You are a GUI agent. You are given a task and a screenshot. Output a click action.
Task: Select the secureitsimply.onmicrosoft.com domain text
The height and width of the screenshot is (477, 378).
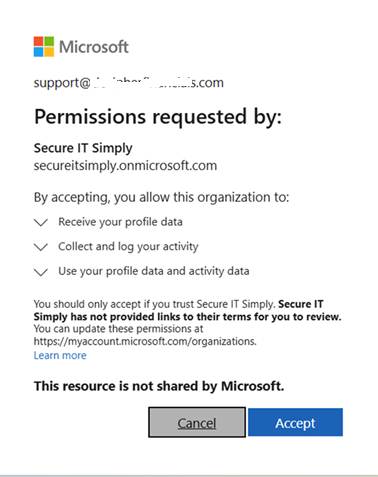point(125,166)
